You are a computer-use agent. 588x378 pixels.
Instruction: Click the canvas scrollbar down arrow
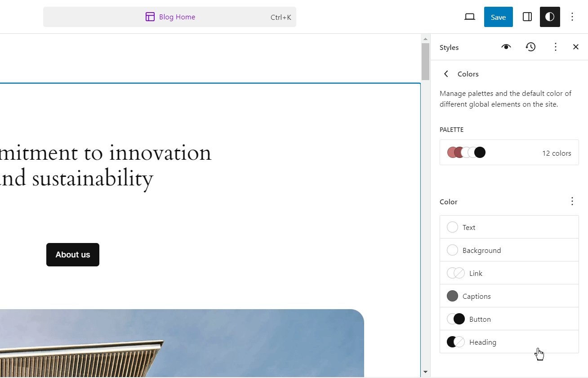(425, 372)
